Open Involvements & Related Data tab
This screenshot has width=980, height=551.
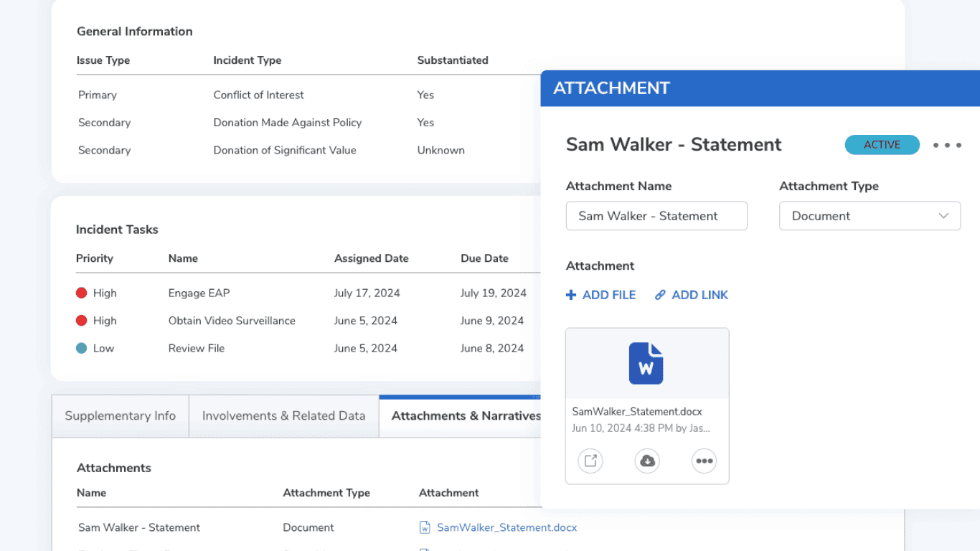pos(283,416)
